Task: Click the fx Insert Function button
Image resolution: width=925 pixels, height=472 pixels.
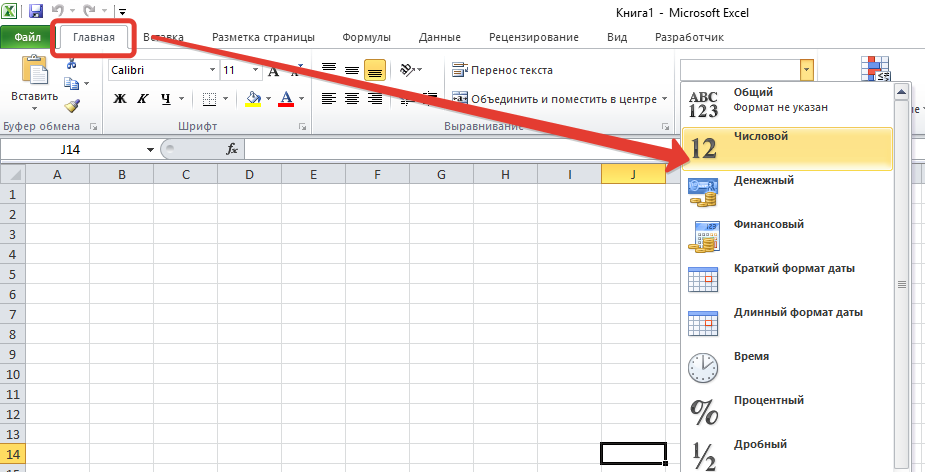Action: 232,150
